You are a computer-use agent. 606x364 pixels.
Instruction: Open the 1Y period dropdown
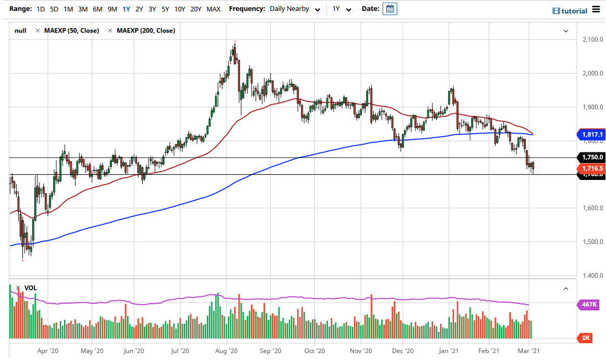click(x=342, y=9)
